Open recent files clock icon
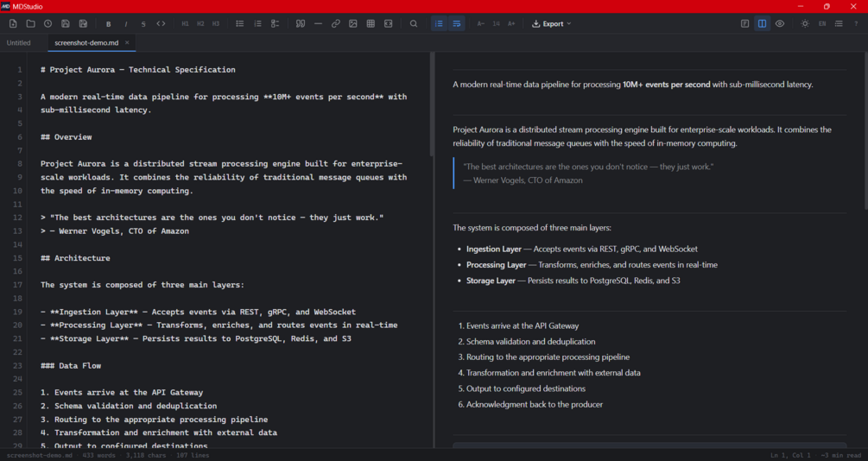The image size is (868, 461). [x=48, y=24]
